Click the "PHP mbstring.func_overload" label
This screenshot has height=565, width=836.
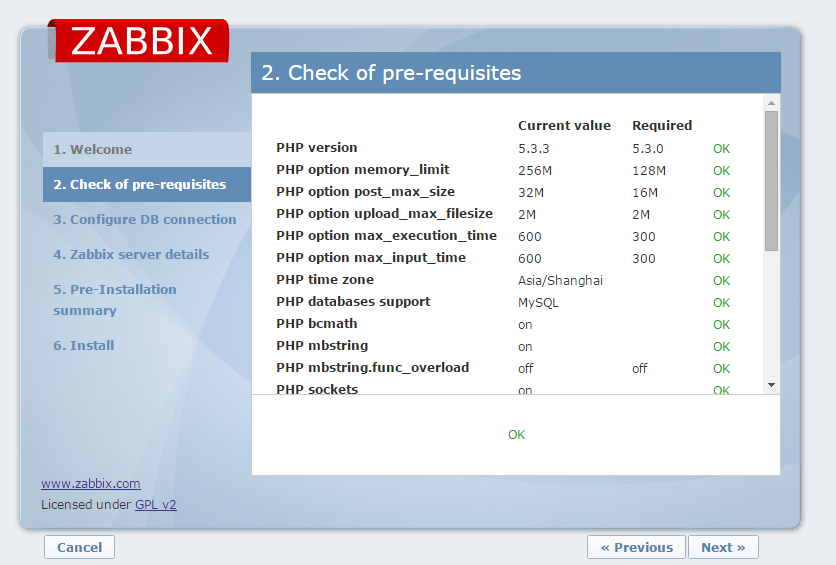coord(373,367)
